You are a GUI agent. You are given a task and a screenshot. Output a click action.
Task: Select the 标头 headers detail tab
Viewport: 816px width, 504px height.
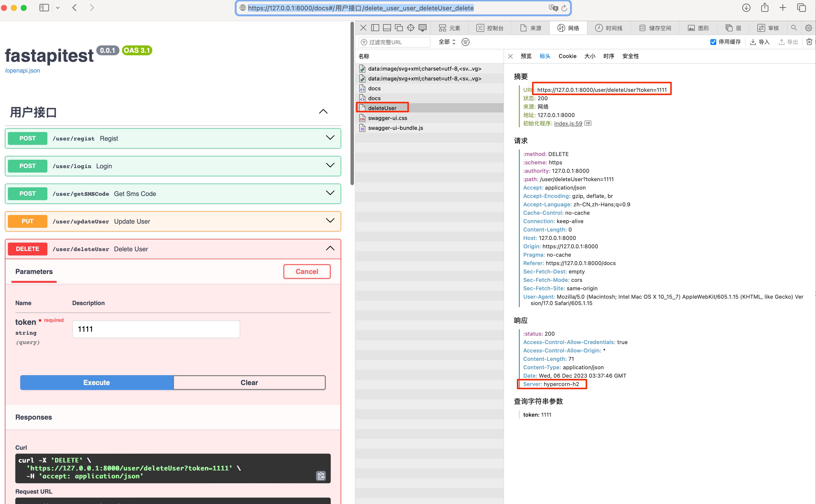[x=545, y=56]
